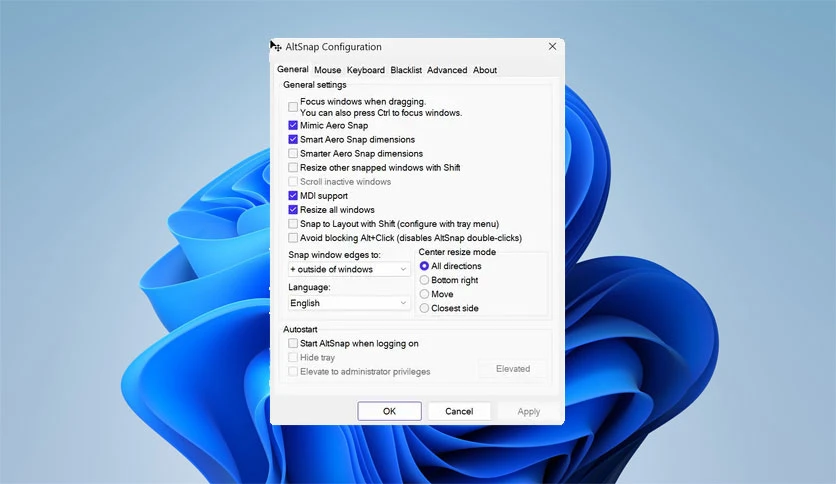Viewport: 836px width, 484px height.
Task: Close the AltSnap Configuration dialog
Action: coord(552,46)
